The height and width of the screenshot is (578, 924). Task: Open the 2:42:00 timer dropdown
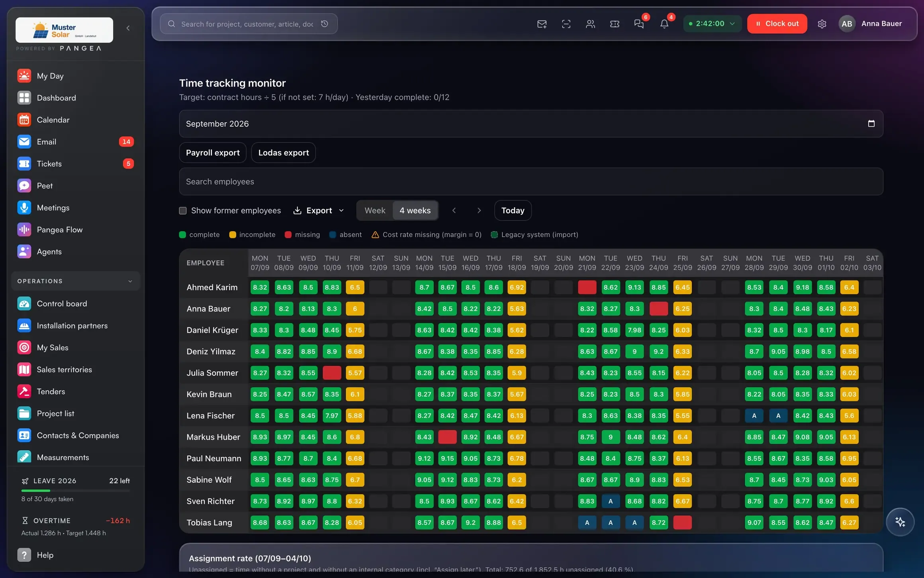[712, 24]
